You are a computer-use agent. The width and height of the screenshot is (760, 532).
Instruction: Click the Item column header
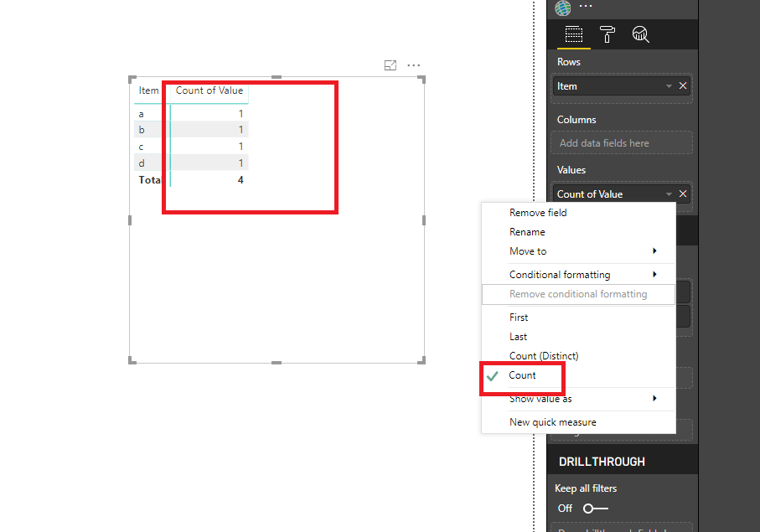(x=148, y=90)
